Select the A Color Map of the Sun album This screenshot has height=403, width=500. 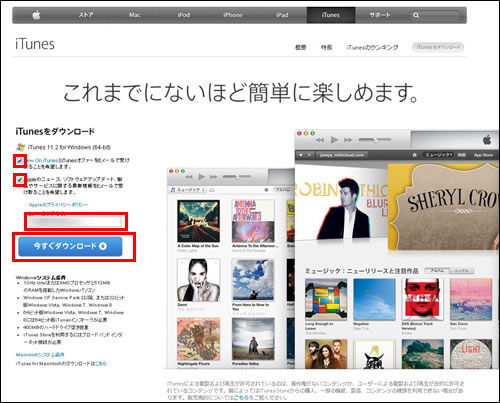click(198, 221)
